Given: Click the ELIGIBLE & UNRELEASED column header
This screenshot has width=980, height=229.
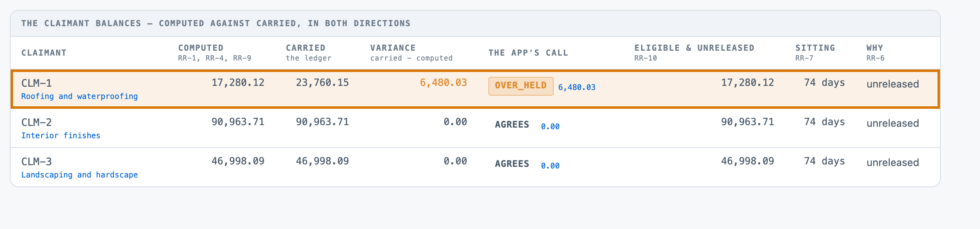Looking at the screenshot, I should click(694, 48).
